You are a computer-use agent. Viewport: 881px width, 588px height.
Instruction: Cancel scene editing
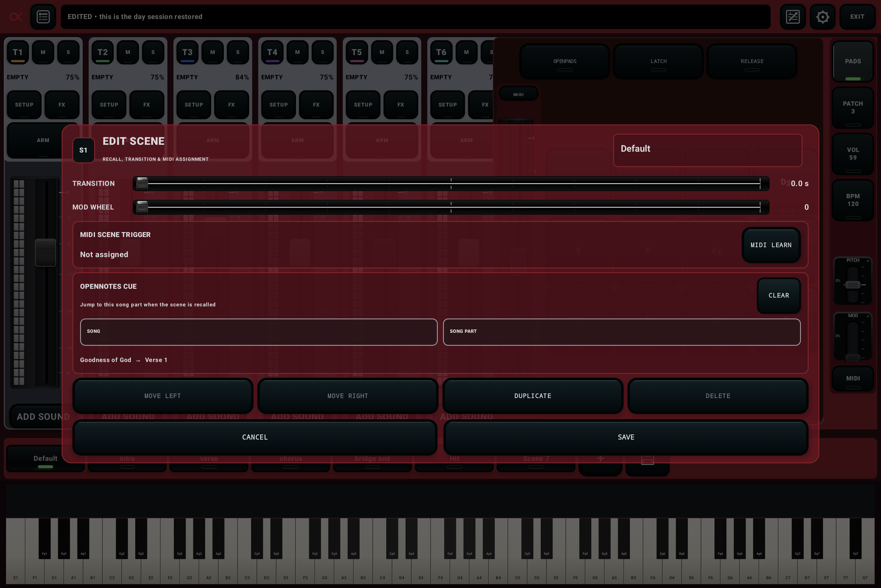(x=255, y=437)
